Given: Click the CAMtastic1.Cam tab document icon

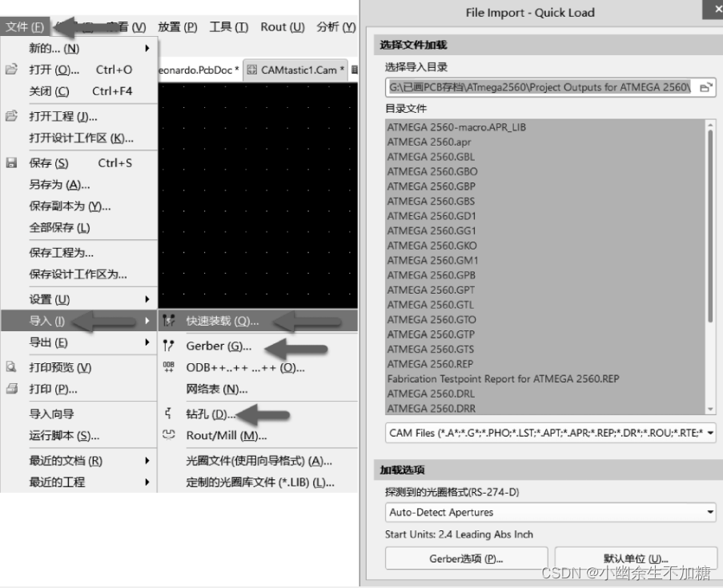Looking at the screenshot, I should pos(251,70).
